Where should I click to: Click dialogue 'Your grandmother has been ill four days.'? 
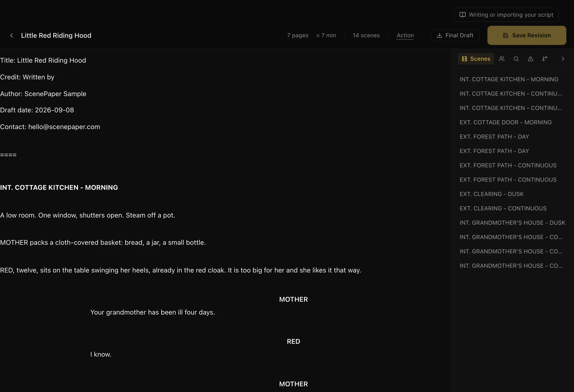(153, 312)
